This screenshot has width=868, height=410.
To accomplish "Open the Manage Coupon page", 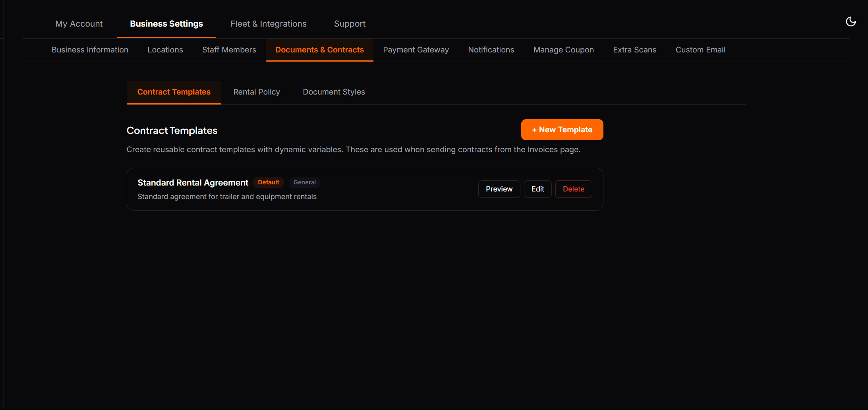I will tap(563, 50).
